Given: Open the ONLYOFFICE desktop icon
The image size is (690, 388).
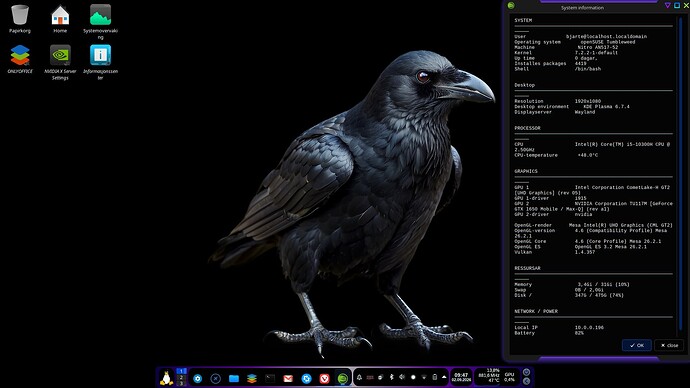Looking at the screenshot, I should (20, 59).
